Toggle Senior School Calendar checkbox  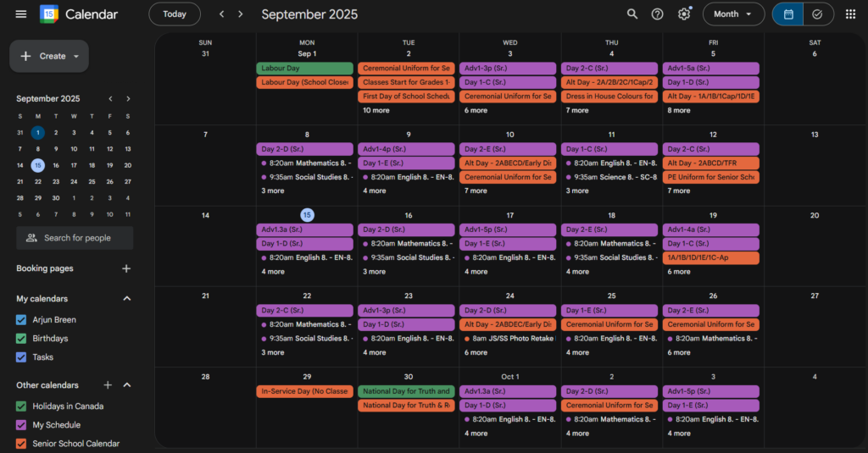pyautogui.click(x=21, y=444)
